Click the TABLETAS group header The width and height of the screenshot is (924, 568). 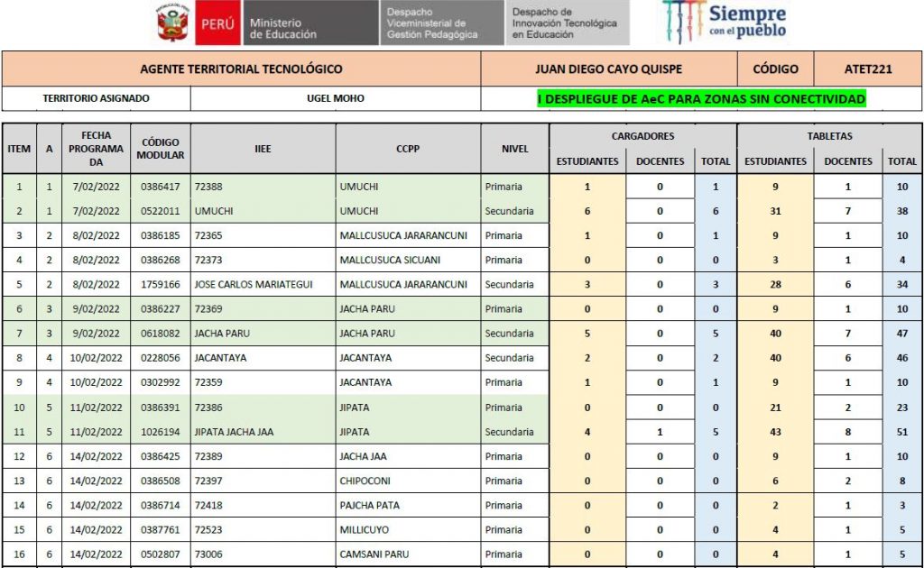point(829,136)
